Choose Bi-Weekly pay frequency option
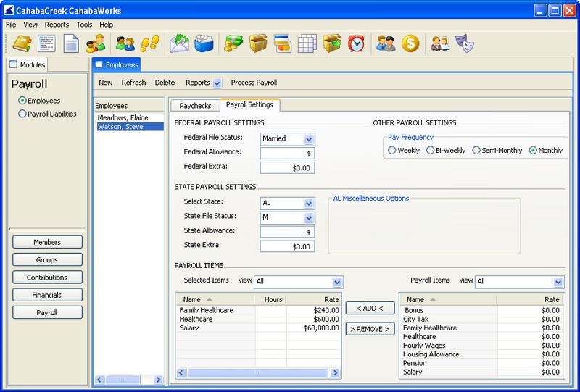The image size is (580, 392). pyautogui.click(x=431, y=151)
